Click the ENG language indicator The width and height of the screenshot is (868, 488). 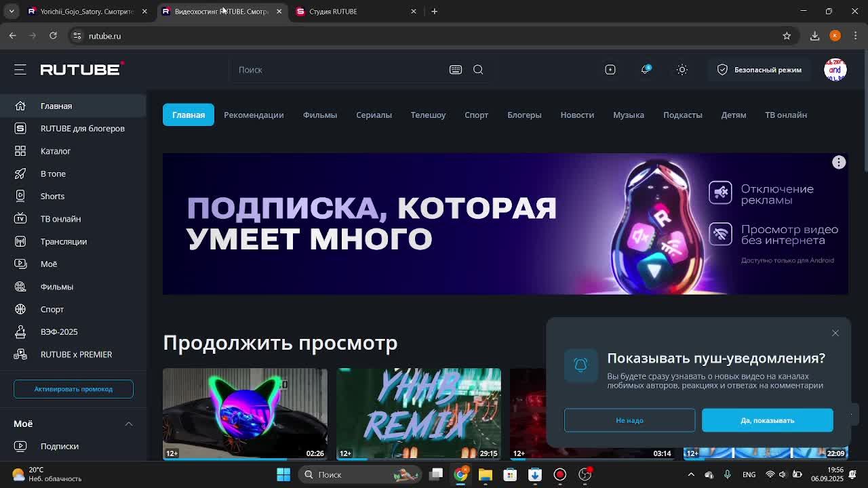pos(749,474)
